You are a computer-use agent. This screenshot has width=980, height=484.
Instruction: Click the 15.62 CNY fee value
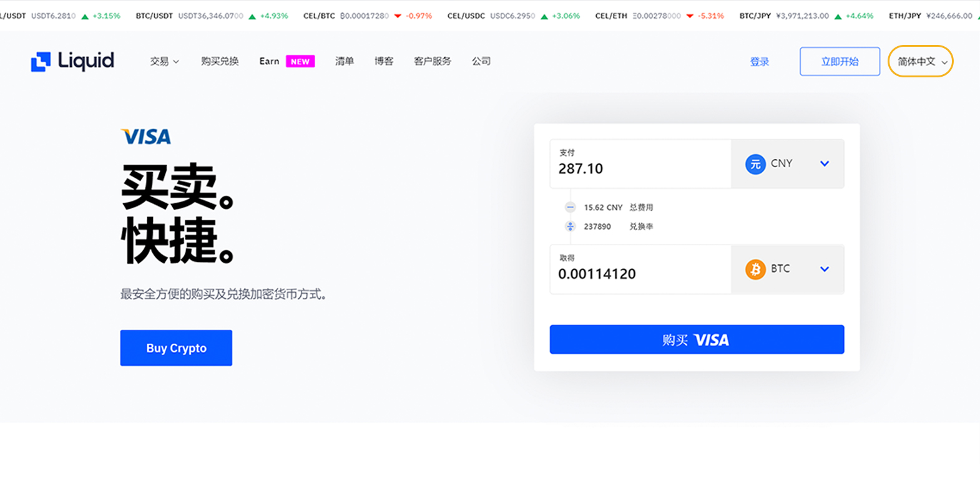point(603,207)
